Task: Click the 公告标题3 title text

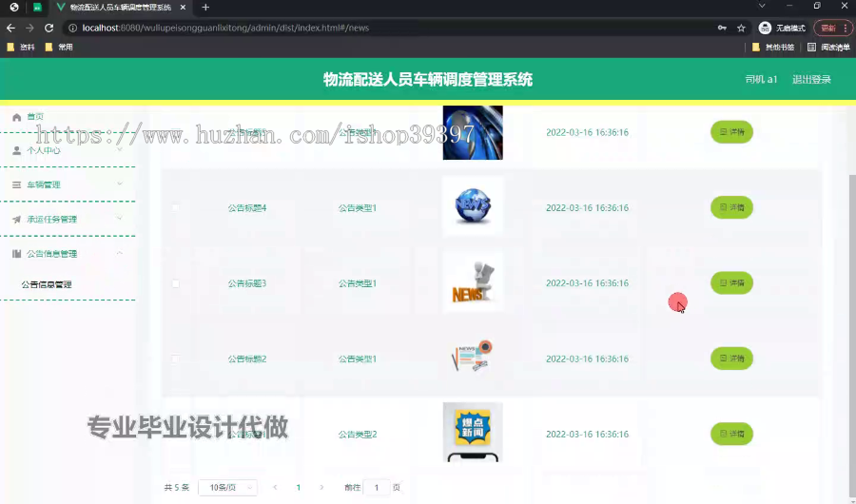Action: (x=246, y=283)
